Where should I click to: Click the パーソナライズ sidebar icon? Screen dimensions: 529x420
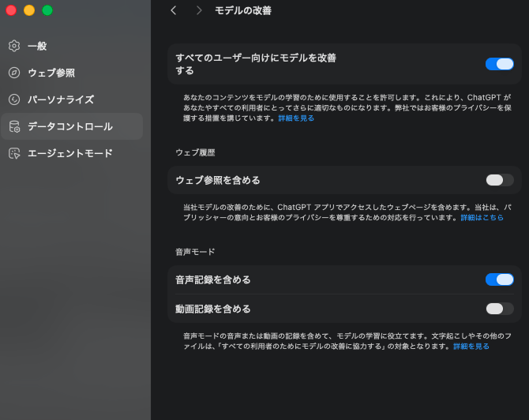click(x=14, y=99)
